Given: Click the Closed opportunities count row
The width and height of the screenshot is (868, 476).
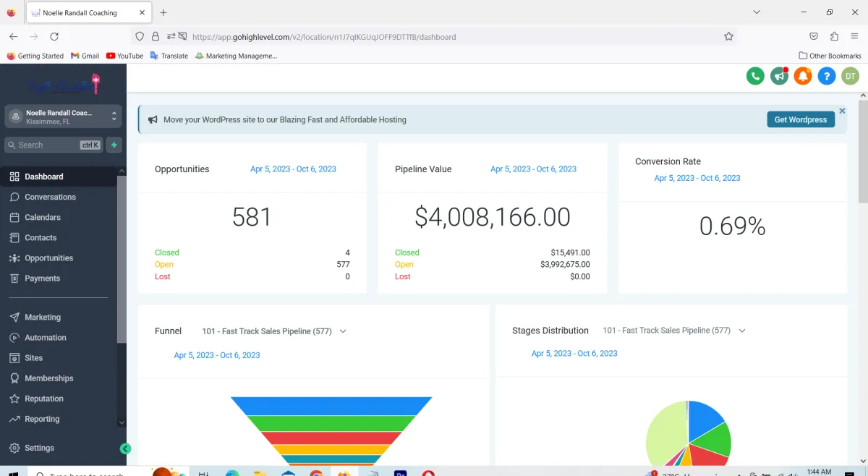Looking at the screenshot, I should 252,252.
